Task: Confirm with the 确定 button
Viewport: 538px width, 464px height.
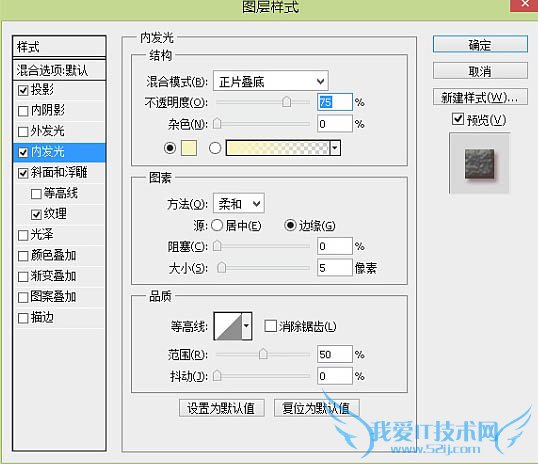Action: (480, 44)
